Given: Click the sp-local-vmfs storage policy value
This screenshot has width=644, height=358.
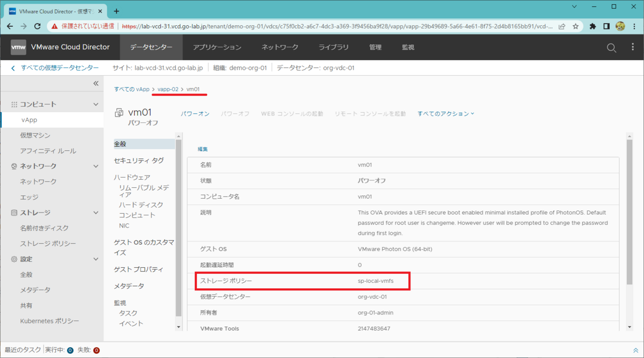Looking at the screenshot, I should point(376,281).
